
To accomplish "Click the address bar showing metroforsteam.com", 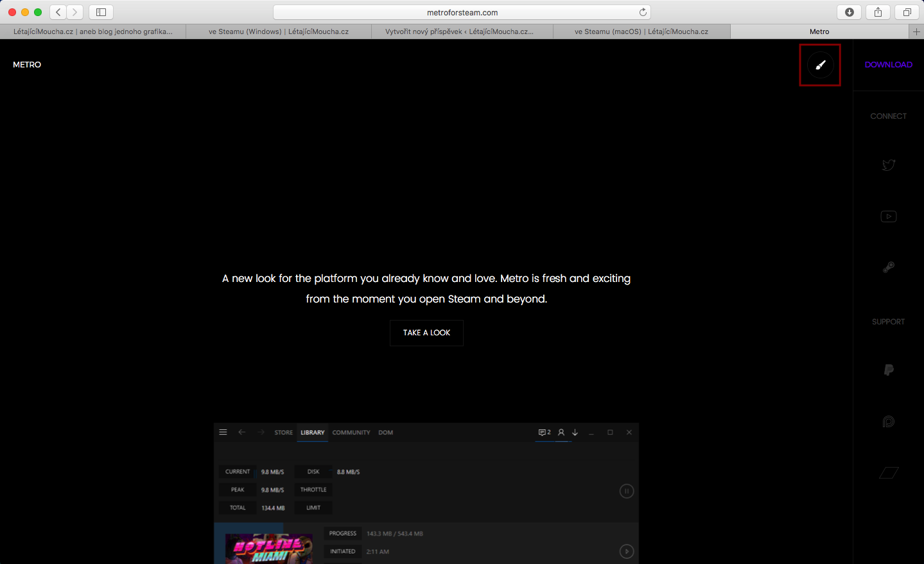I will pos(462,12).
